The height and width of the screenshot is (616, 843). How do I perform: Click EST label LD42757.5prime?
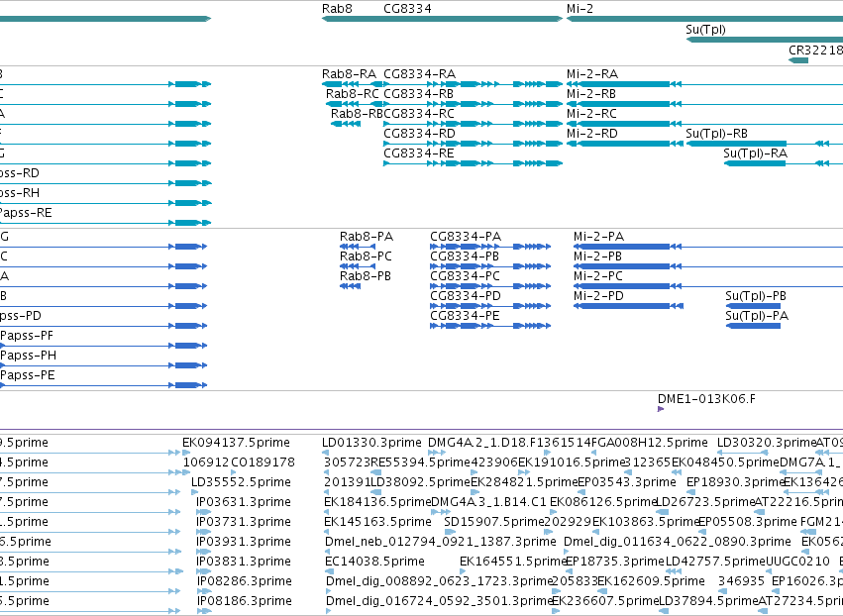click(715, 562)
